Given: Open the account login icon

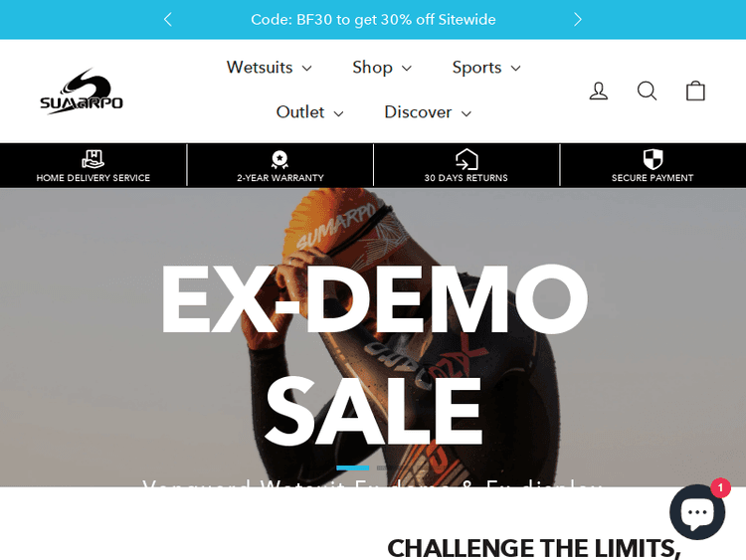Looking at the screenshot, I should pos(599,91).
